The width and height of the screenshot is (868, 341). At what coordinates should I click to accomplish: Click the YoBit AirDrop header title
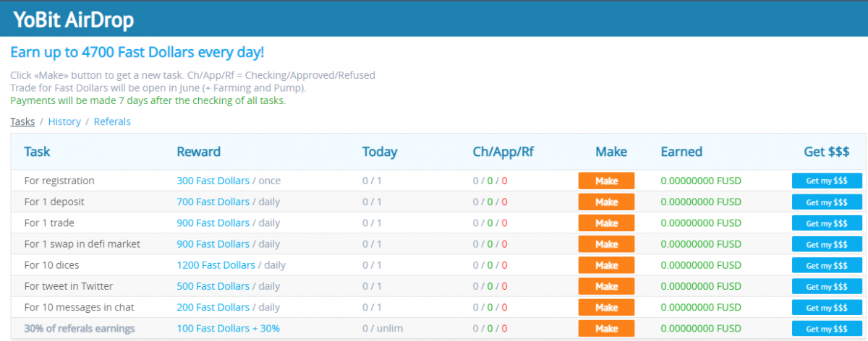[x=73, y=20]
